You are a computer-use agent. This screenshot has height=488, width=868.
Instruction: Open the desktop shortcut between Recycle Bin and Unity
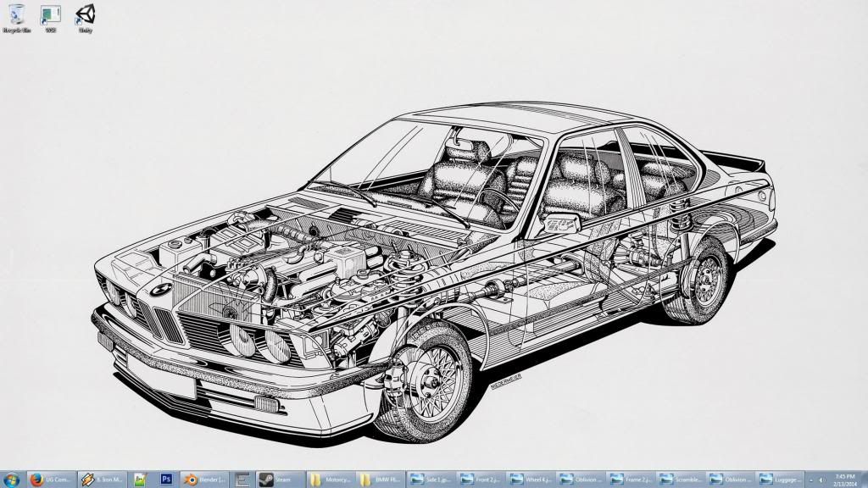point(51,19)
